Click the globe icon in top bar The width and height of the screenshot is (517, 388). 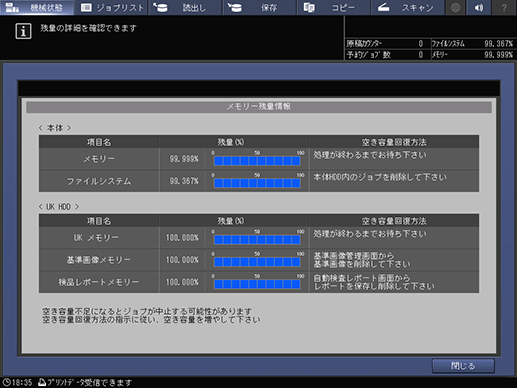click(x=455, y=7)
